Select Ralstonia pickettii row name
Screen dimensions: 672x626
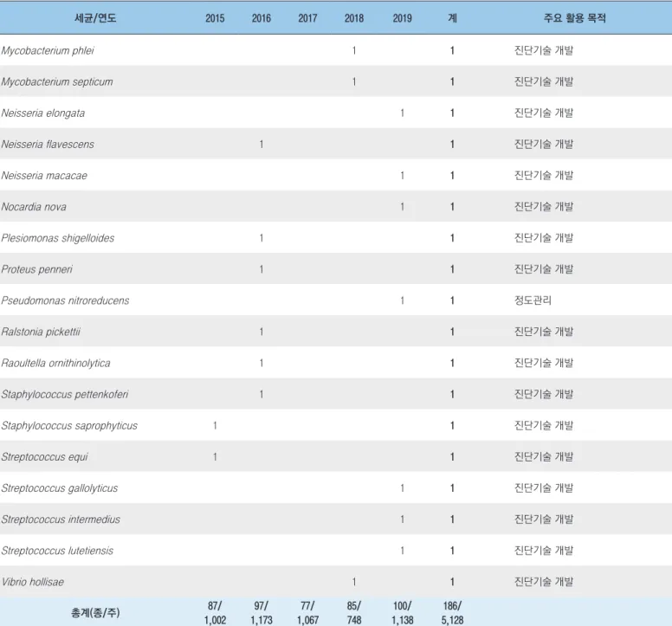(41, 332)
